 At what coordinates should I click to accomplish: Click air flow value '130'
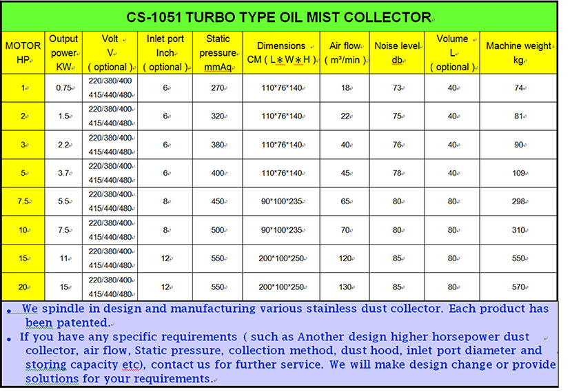click(x=345, y=287)
